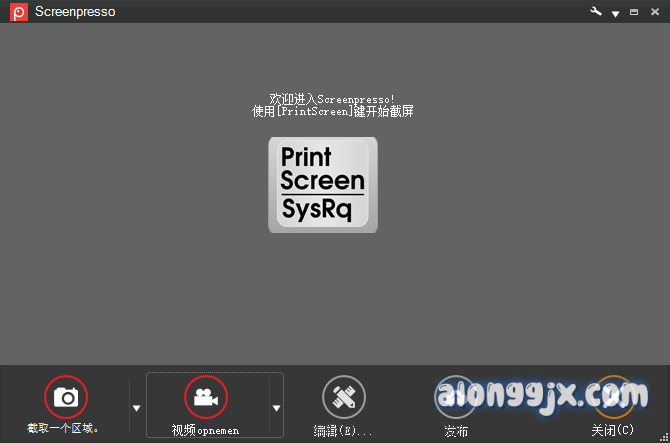Screen dimensions: 670x443
Task: Expand the capture options arrow beside the camera
Action: (x=136, y=407)
